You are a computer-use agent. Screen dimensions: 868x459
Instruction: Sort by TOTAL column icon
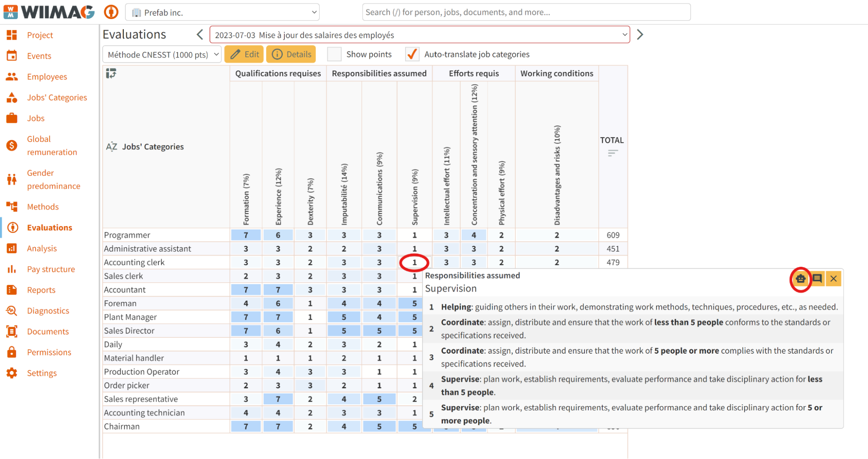click(613, 153)
